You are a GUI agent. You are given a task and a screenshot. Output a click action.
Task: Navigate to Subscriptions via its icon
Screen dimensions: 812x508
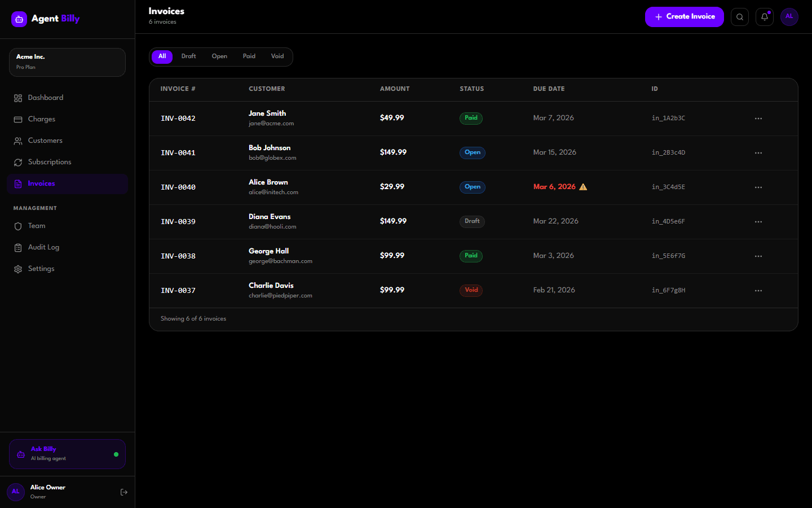[x=18, y=162]
